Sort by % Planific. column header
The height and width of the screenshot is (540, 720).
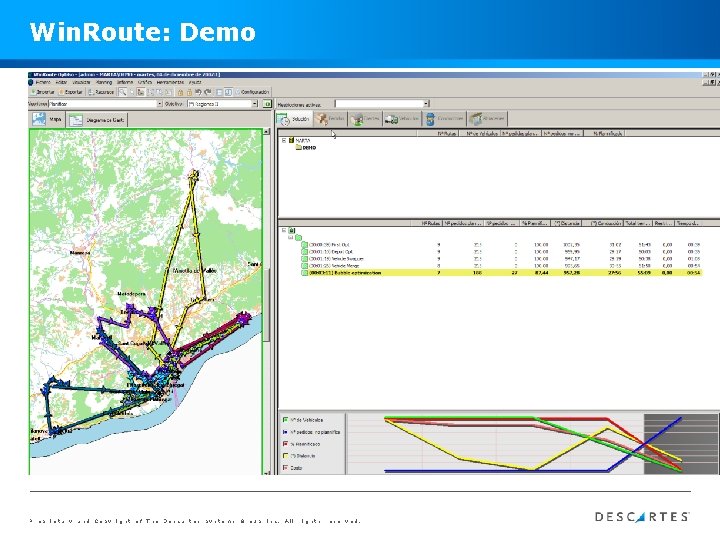(x=535, y=224)
